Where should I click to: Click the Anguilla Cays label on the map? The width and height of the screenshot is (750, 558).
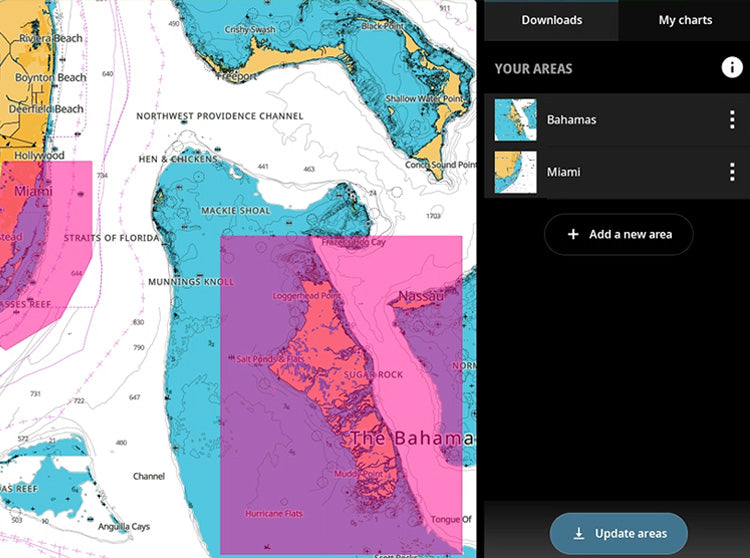[129, 526]
